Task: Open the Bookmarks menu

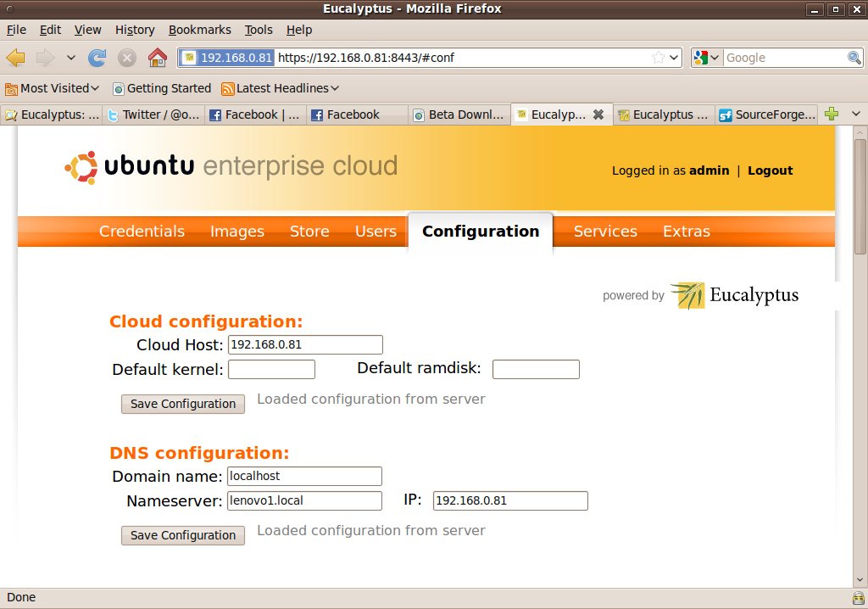Action: (x=200, y=30)
